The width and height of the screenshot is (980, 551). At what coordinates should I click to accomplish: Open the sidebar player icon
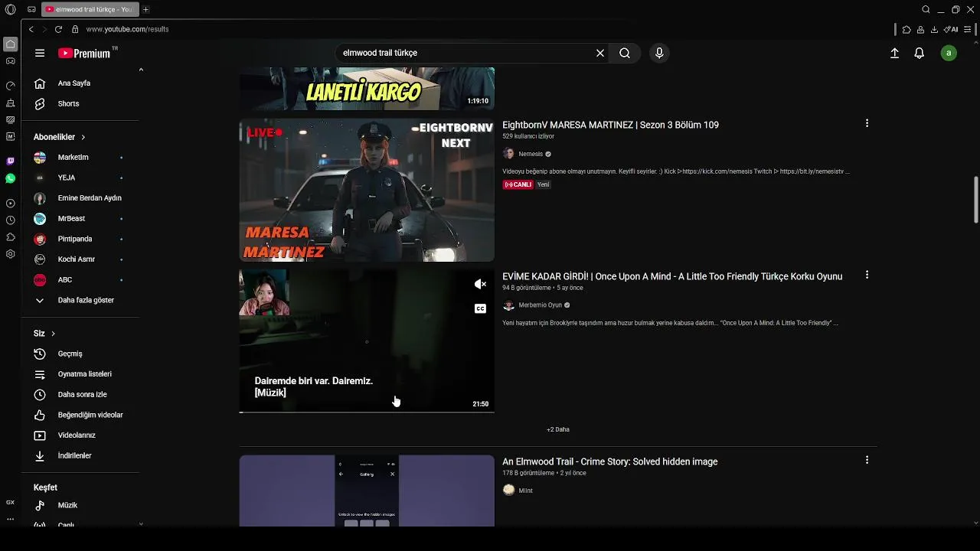pyautogui.click(x=10, y=204)
